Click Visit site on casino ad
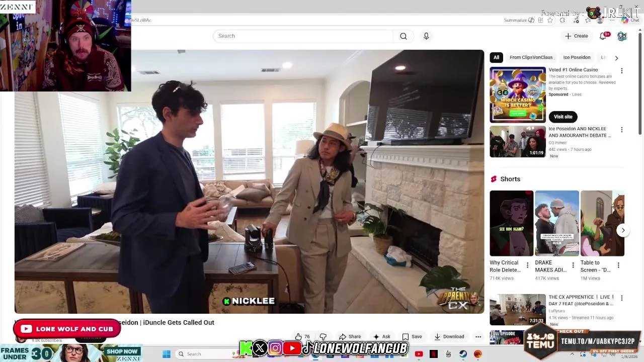Image resolution: width=644 pixels, height=362 pixels. pos(563,117)
